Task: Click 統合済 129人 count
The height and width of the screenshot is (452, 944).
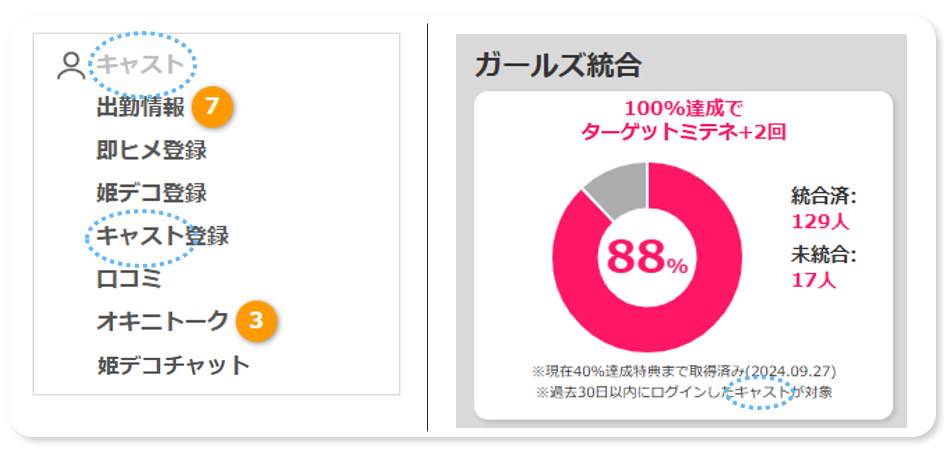Action: (x=822, y=208)
